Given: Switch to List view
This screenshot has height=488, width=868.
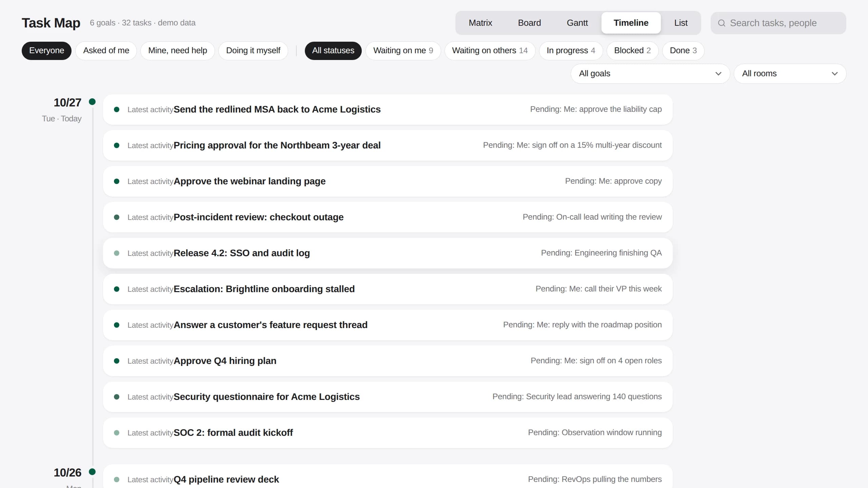Looking at the screenshot, I should (x=681, y=23).
